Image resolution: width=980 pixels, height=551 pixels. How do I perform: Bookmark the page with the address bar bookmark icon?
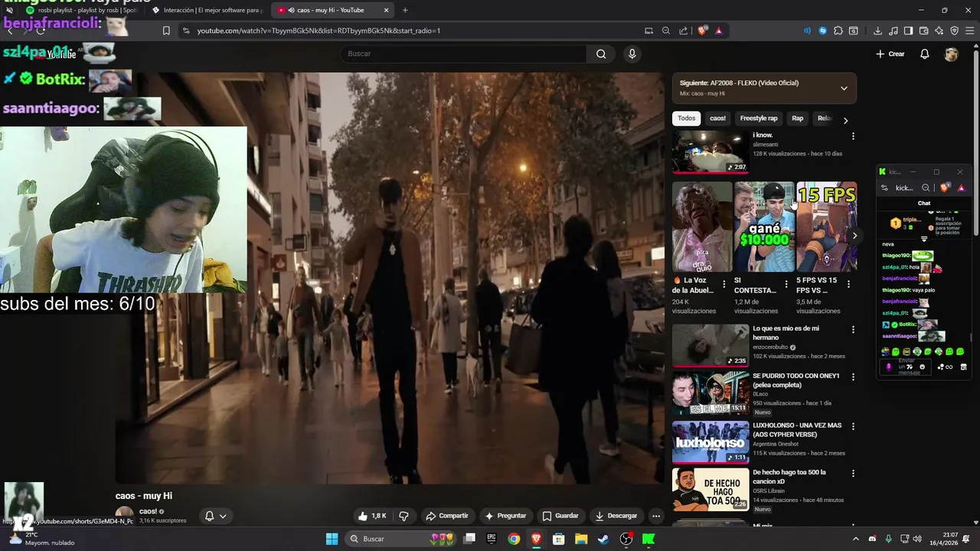[x=166, y=31]
